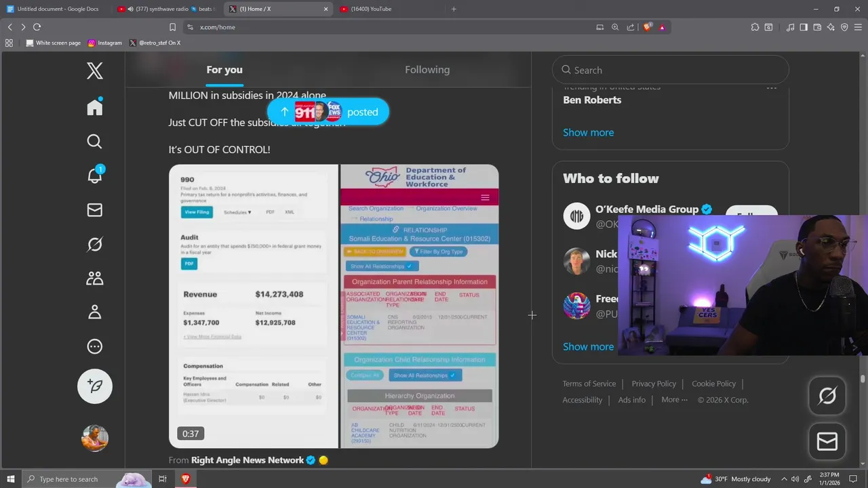The height and width of the screenshot is (488, 868).
Task: Click the Brave Rewards triangle icon
Action: tap(662, 27)
